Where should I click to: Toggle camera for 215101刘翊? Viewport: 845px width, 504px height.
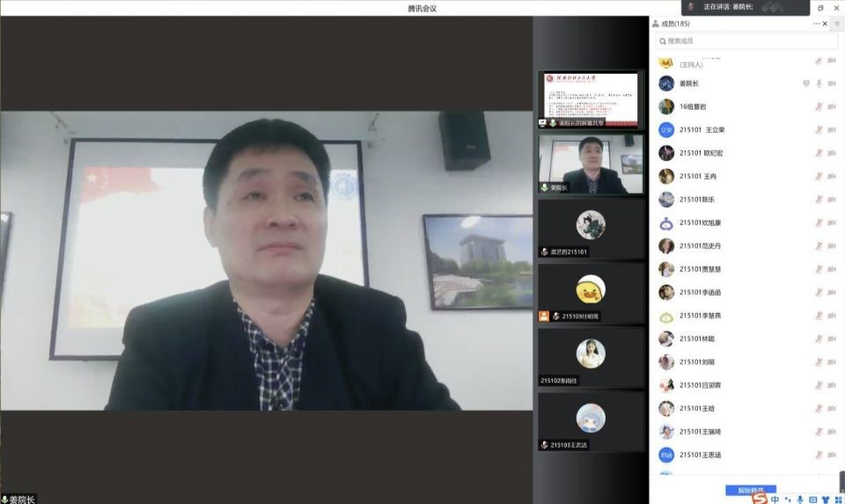click(x=831, y=362)
